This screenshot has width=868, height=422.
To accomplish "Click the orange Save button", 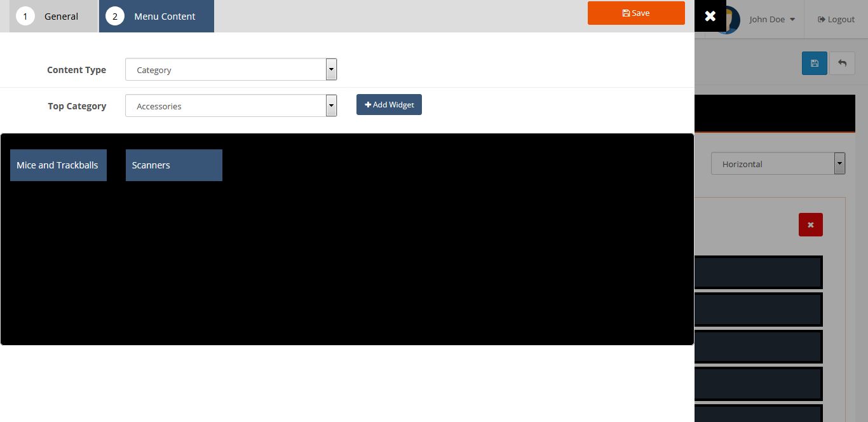I will tap(636, 13).
